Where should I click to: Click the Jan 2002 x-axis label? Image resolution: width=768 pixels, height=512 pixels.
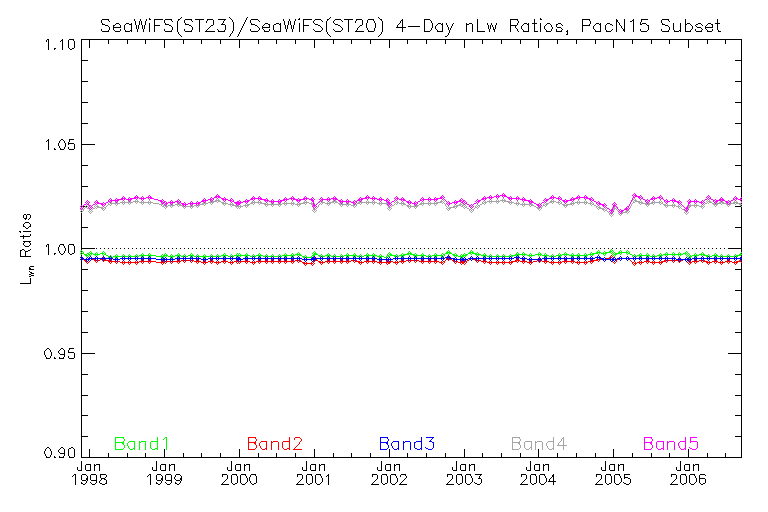[389, 473]
